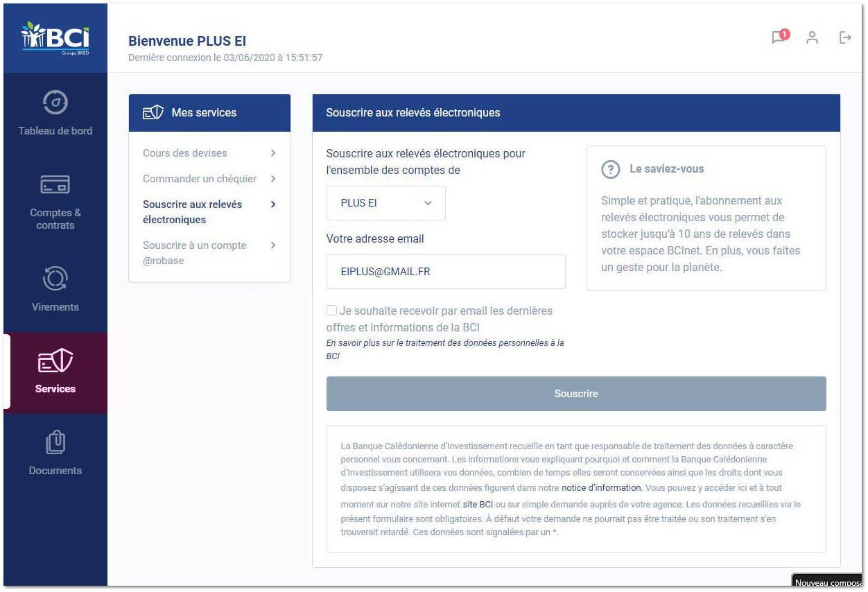Open Souscrire à un compte @robase
868x592 pixels.
coord(195,253)
